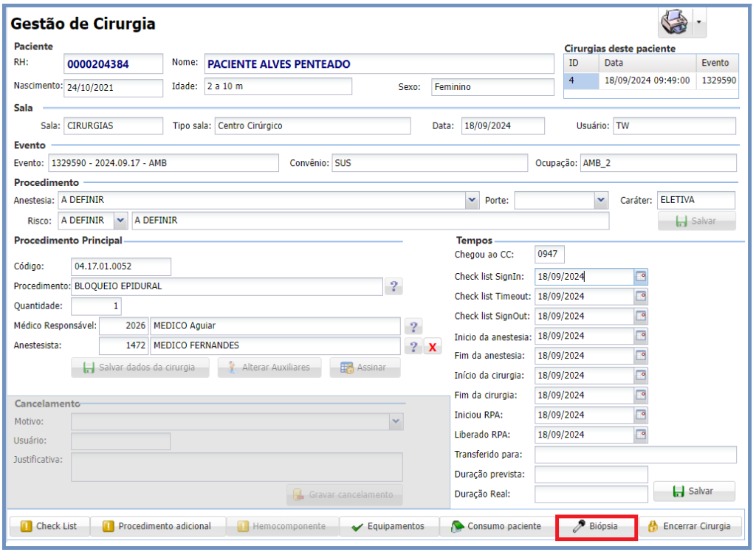Open Procedimento adicional
Image resolution: width=756 pixels, height=552 pixels.
[158, 526]
